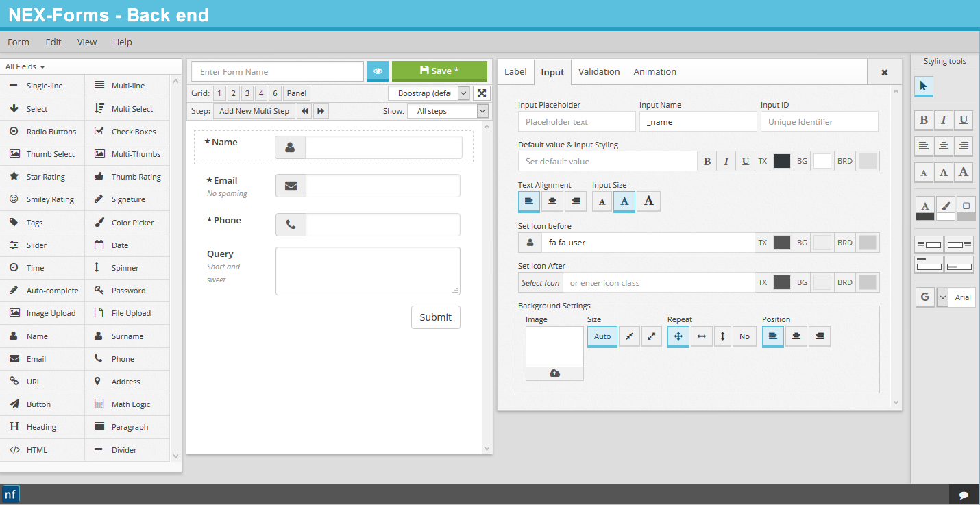Add an HTML field to the form

point(42,450)
